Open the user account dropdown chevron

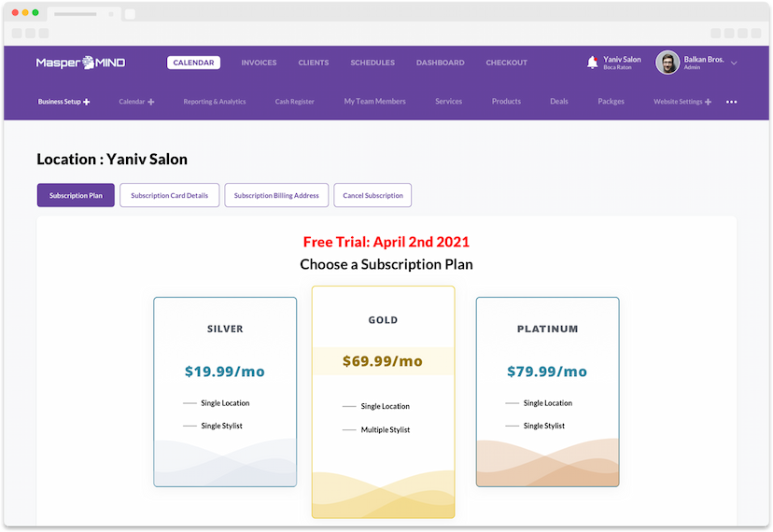(734, 63)
